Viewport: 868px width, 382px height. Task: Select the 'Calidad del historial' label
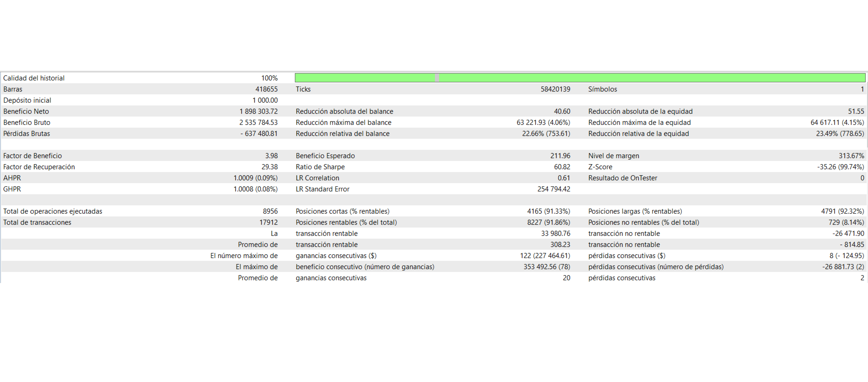coord(34,78)
